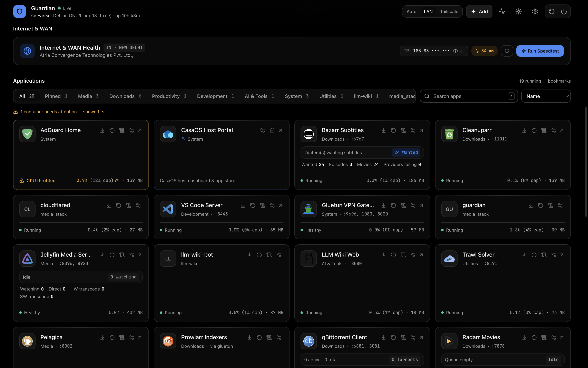Viewport: 588px width, 368px height.
Task: Show only Downloads apps
Action: pos(125,96)
